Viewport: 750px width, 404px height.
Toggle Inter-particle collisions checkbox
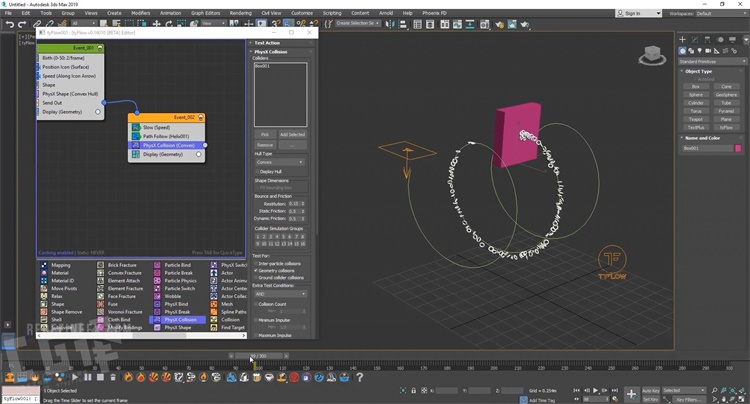(x=256, y=263)
